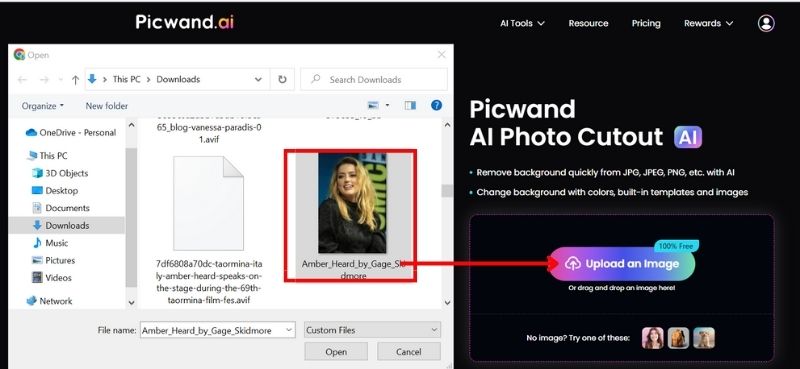The width and height of the screenshot is (800, 369).
Task: Open the Help question mark icon
Action: pos(436,105)
